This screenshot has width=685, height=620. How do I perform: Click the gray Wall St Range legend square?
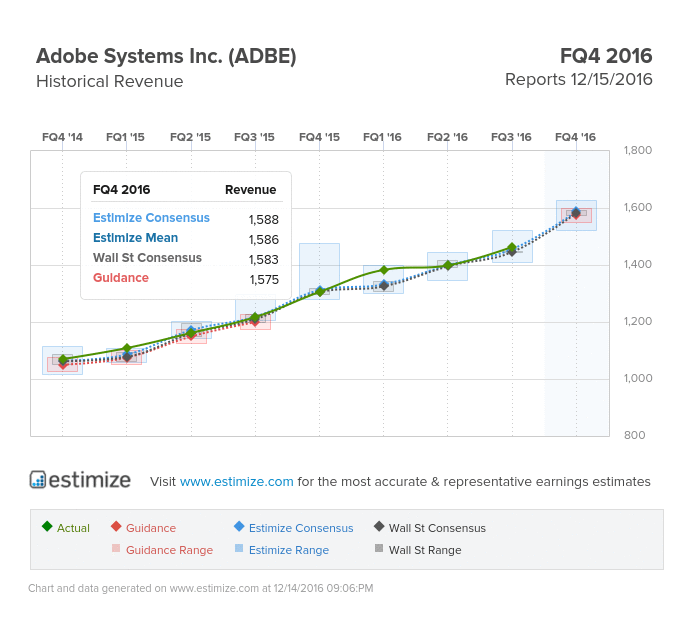(x=379, y=548)
